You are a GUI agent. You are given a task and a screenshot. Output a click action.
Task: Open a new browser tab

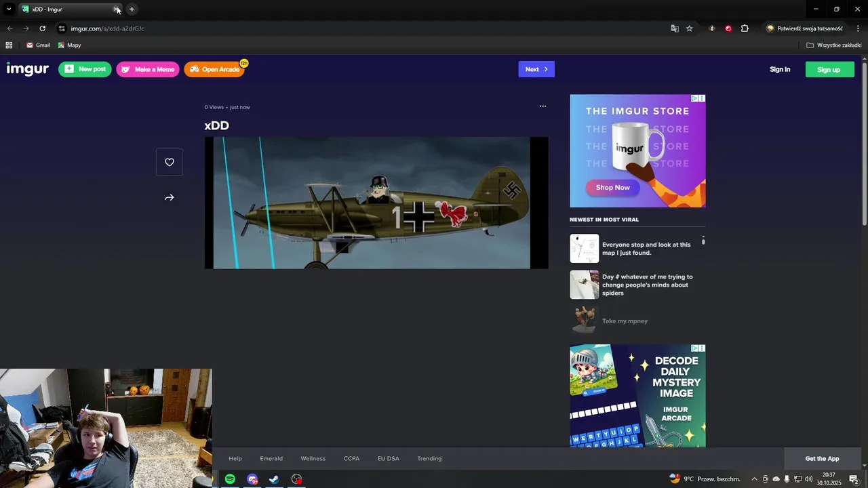tap(132, 9)
